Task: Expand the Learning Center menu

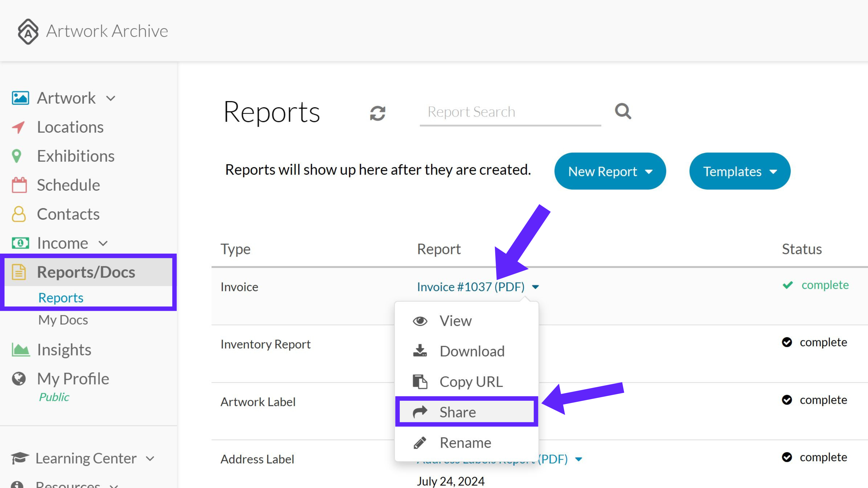Action: [x=150, y=459]
